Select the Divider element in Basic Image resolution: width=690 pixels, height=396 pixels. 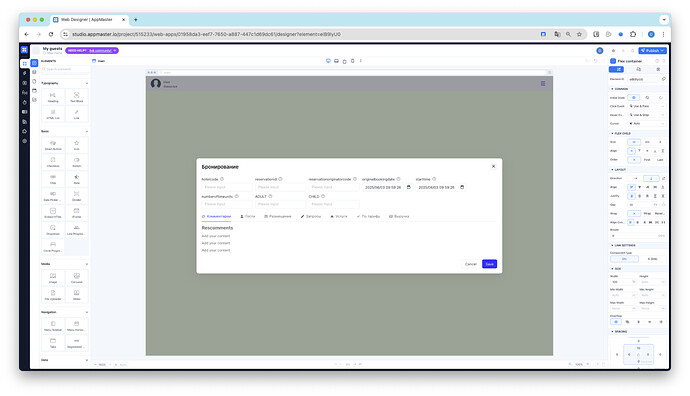click(77, 196)
